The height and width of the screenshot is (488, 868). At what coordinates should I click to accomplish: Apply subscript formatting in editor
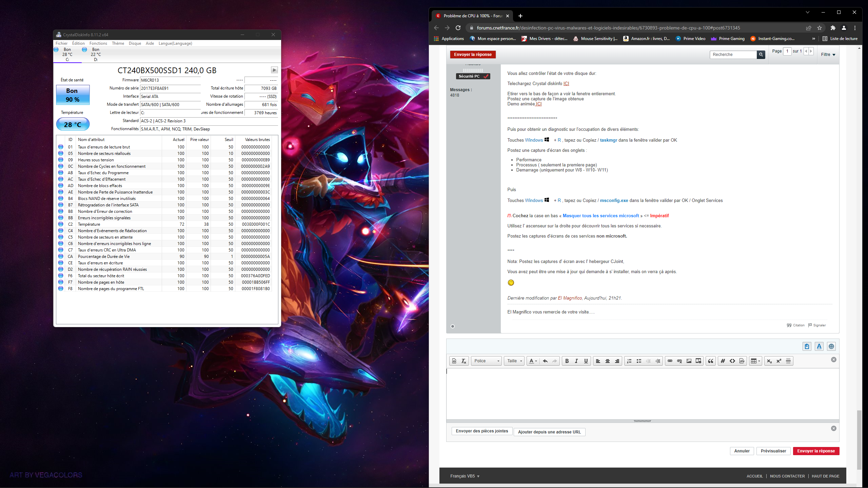pos(769,361)
